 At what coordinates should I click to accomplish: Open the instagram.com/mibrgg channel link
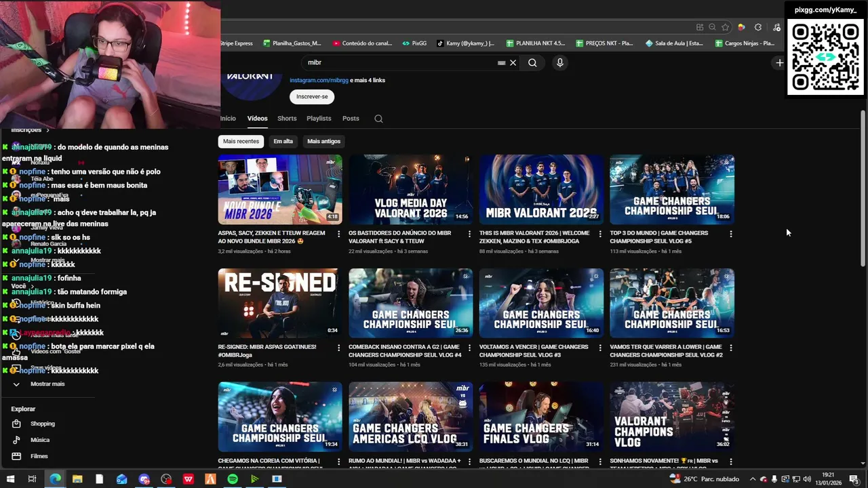[x=319, y=80]
